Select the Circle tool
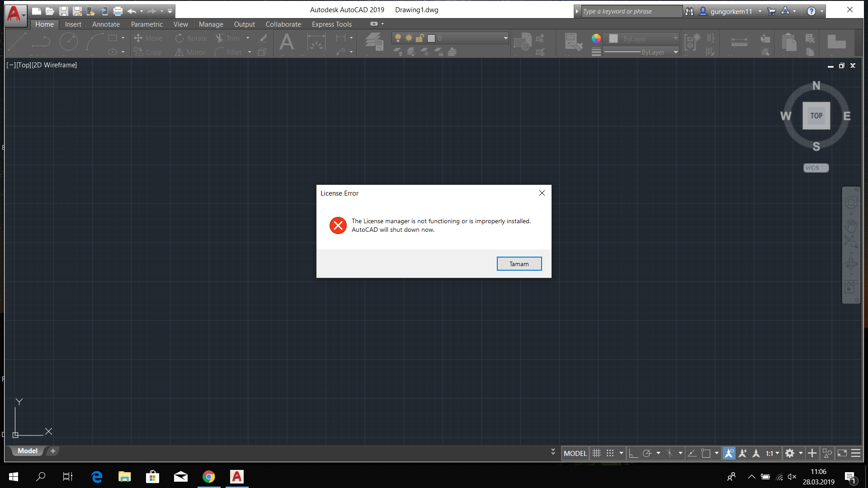Viewport: 868px width, 488px height. (69, 42)
